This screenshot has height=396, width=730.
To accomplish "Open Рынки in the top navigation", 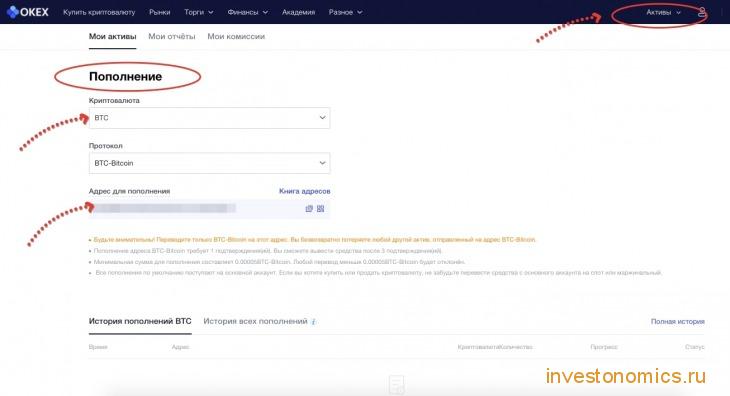I will (x=160, y=12).
